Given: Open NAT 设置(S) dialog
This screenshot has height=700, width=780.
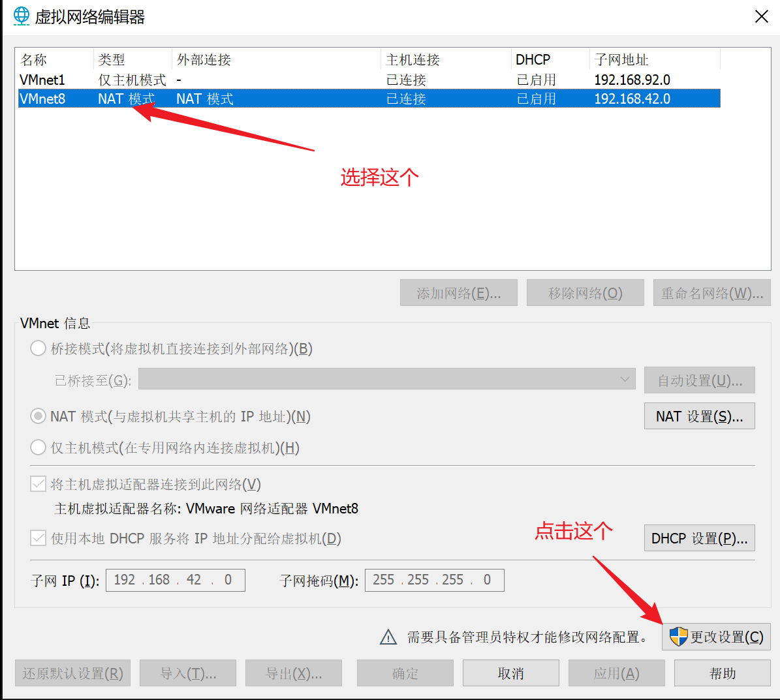Looking at the screenshot, I should 700,416.
